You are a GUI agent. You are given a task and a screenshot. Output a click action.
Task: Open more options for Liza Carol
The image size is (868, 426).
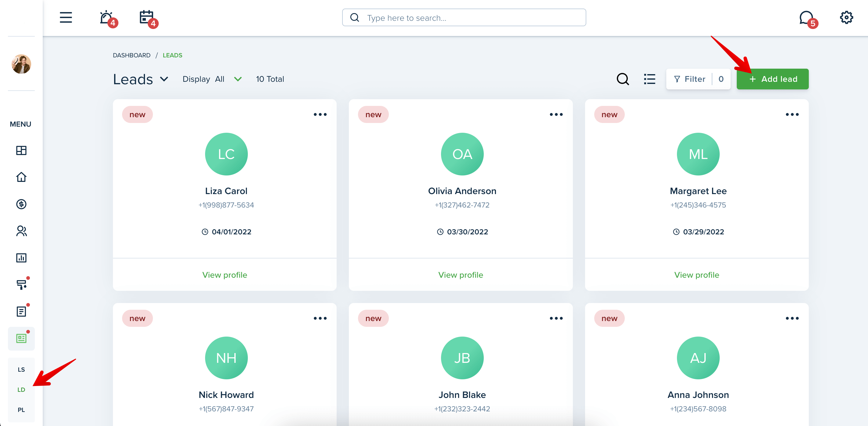coord(320,115)
